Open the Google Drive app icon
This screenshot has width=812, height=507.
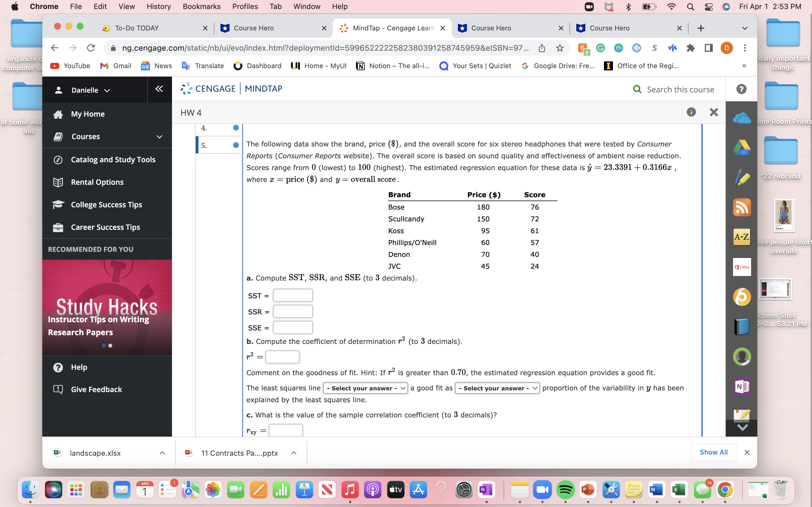point(742,148)
